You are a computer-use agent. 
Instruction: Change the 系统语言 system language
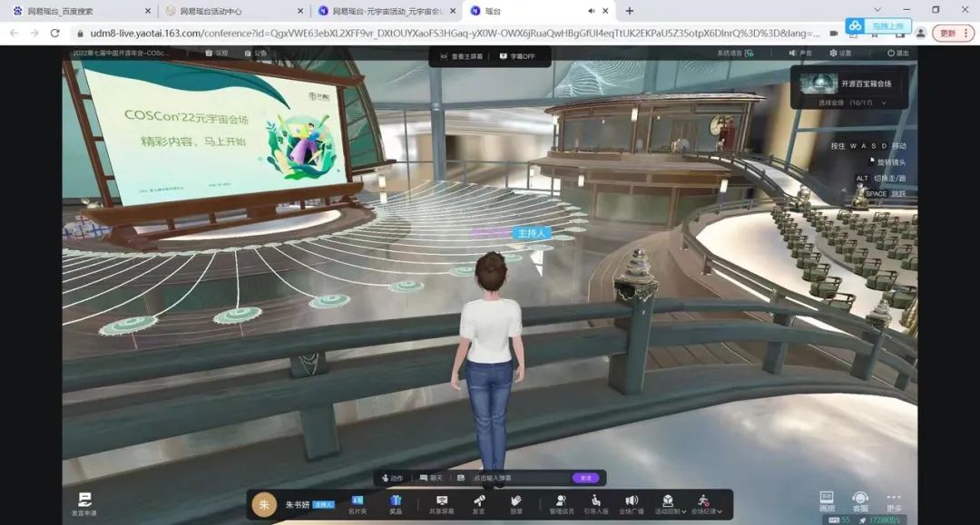click(x=735, y=53)
